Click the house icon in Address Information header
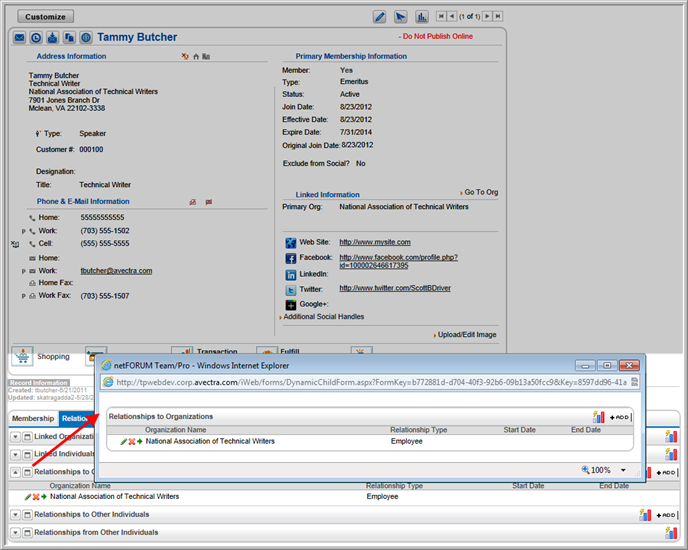Viewport: 688px width, 550px height. [x=196, y=57]
